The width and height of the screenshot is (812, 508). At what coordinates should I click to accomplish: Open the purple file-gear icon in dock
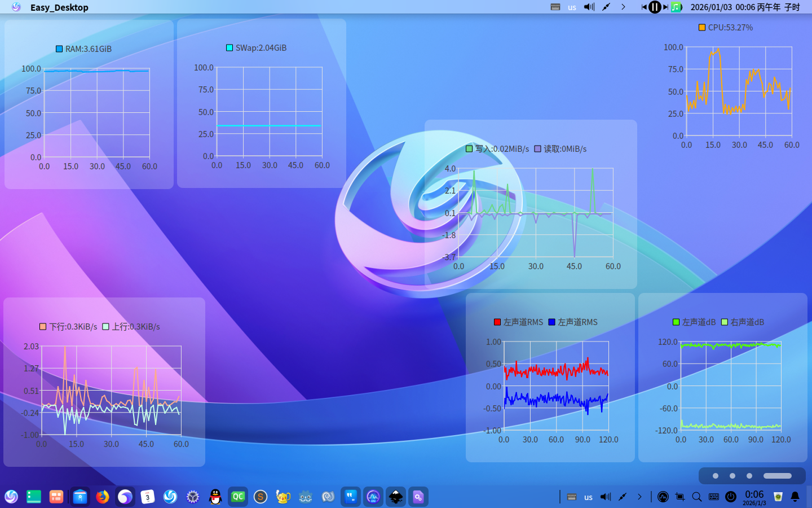(418, 497)
